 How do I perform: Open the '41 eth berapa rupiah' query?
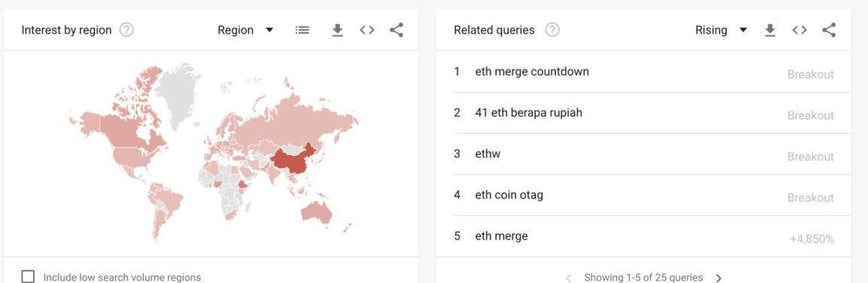643,114
